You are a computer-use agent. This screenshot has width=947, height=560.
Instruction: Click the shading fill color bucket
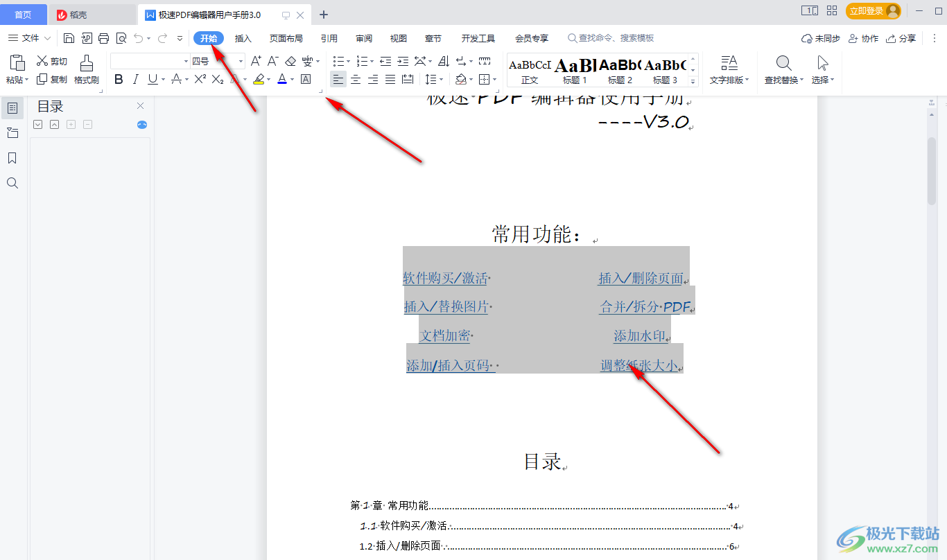461,80
